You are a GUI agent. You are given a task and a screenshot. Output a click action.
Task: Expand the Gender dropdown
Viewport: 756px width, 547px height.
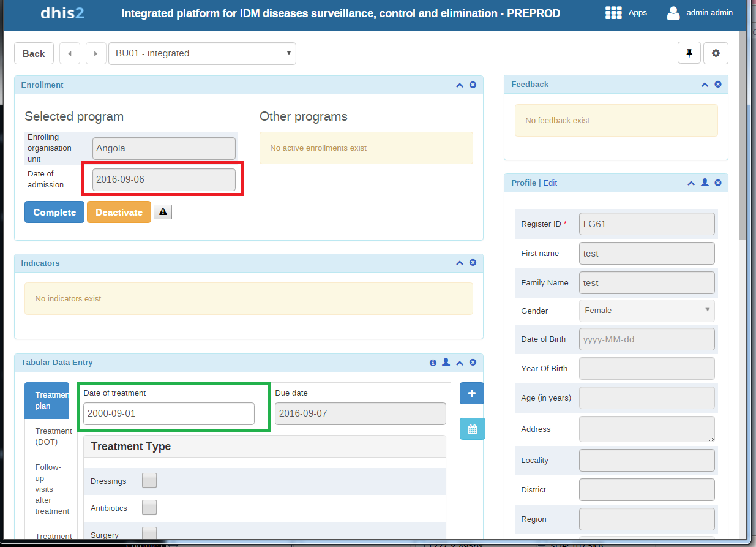[646, 311]
